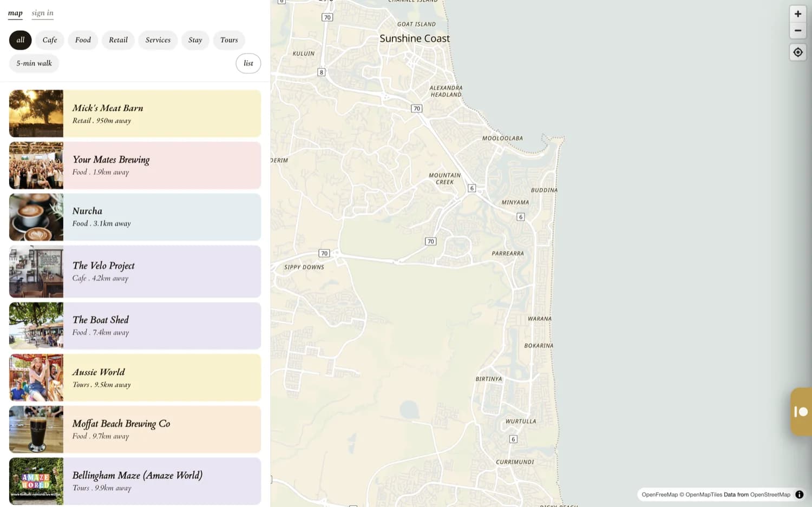This screenshot has width=812, height=507.
Task: Click 'Food . 1.9km away' text
Action: click(x=101, y=172)
